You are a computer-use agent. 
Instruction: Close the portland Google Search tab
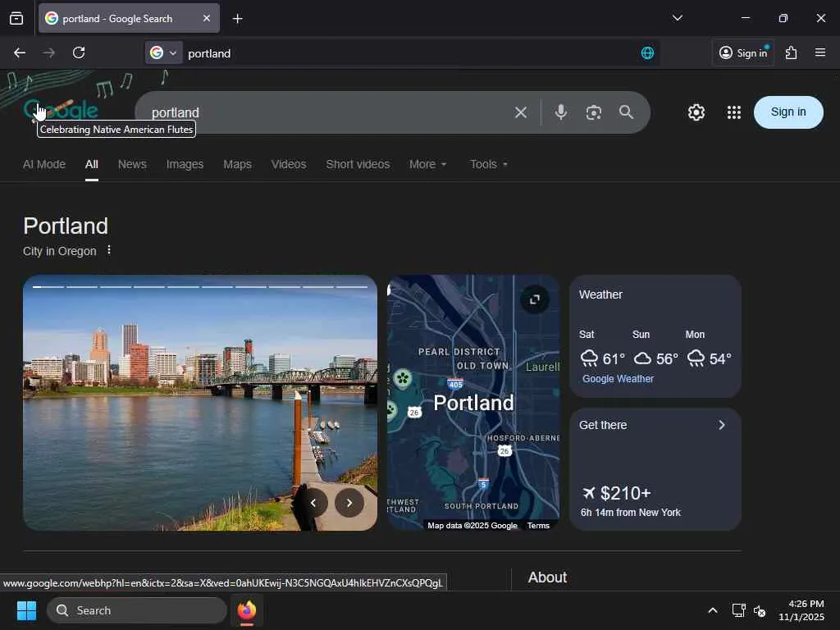[x=206, y=18]
